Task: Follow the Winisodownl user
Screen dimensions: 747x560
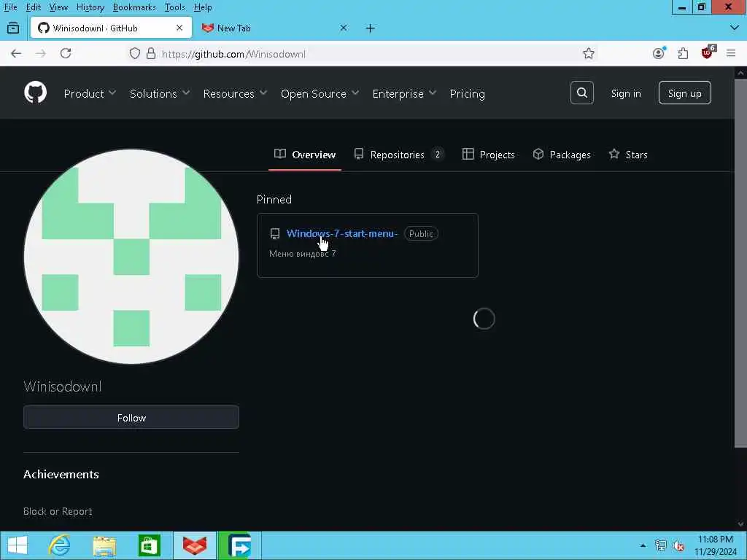Action: click(131, 418)
